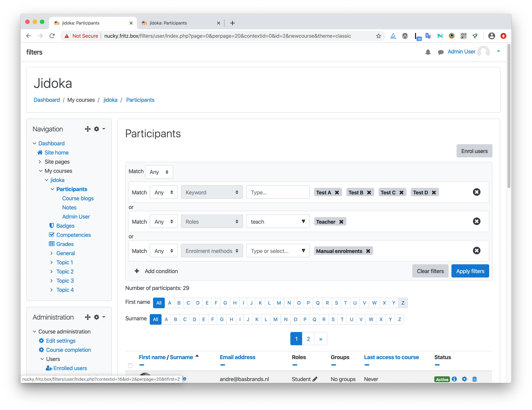Open the Admin User menu caret

coord(498,51)
